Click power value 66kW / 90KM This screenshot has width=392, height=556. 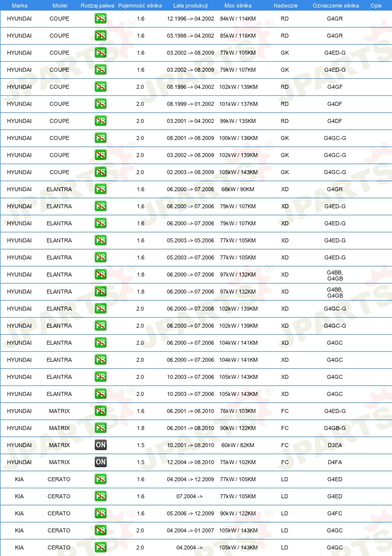click(238, 189)
